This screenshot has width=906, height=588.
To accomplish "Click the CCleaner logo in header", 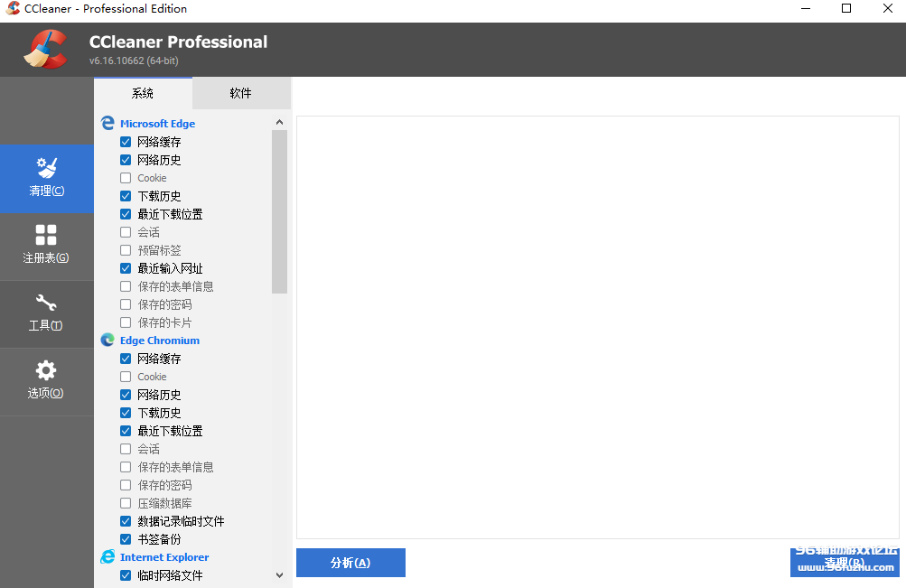I will pos(45,50).
